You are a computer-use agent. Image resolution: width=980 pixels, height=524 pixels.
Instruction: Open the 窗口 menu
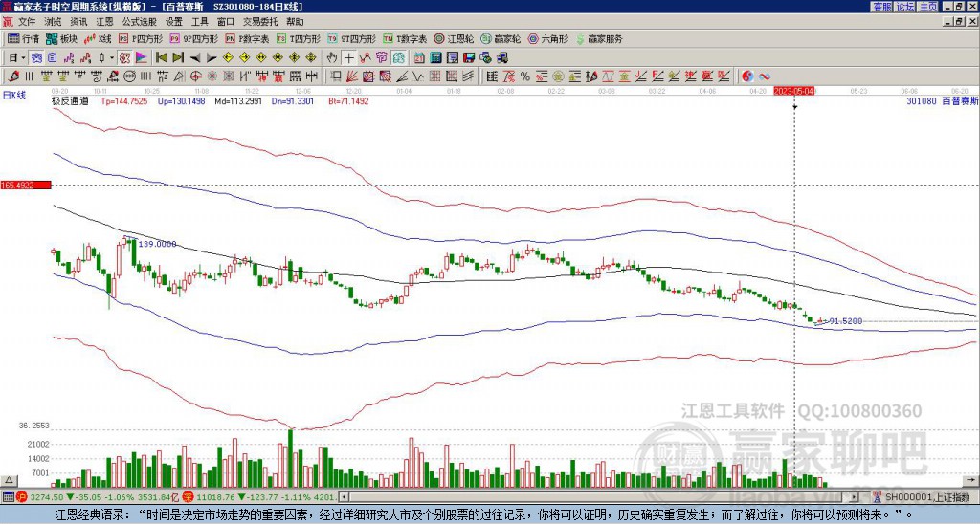226,22
